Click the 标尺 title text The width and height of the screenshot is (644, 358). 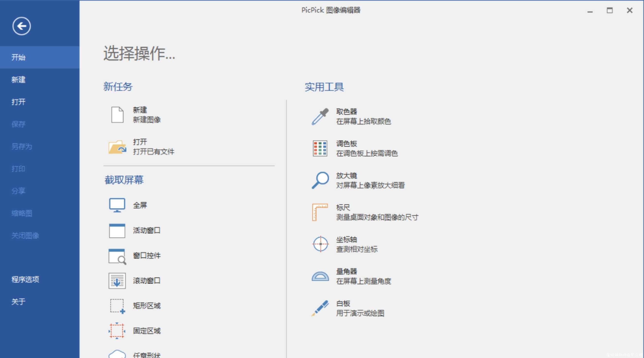click(343, 208)
